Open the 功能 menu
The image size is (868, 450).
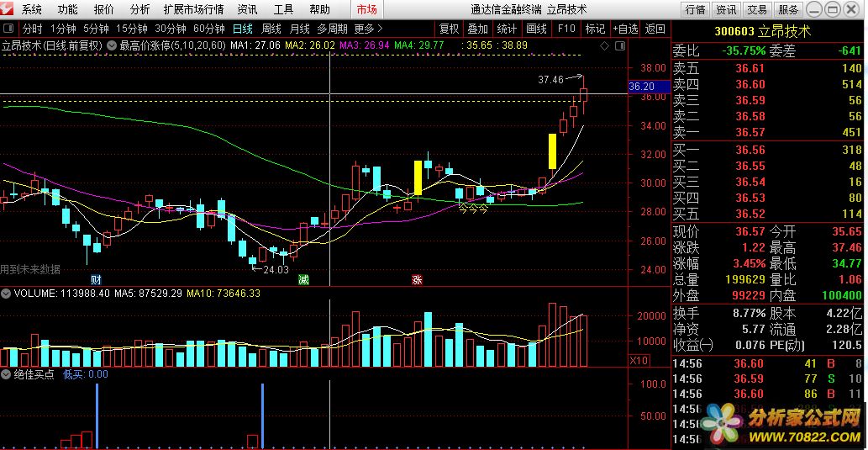point(68,9)
